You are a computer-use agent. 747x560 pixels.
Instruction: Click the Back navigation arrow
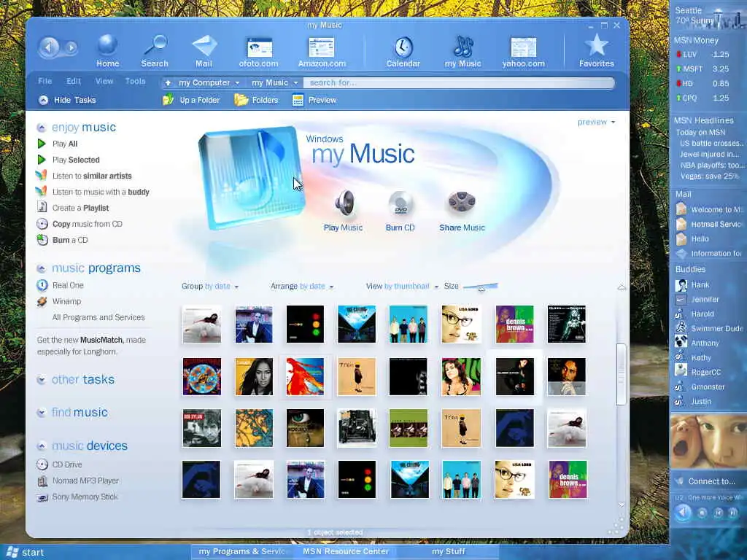click(x=49, y=47)
